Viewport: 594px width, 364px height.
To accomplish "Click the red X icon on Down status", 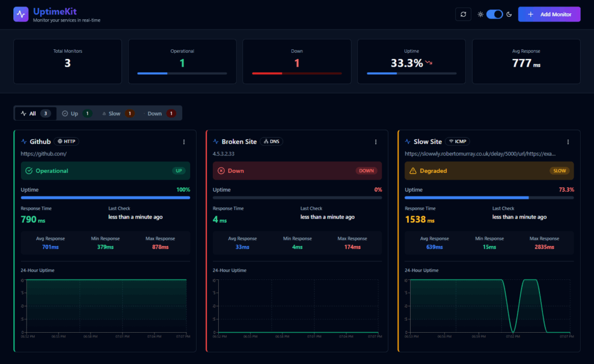I will [x=220, y=171].
